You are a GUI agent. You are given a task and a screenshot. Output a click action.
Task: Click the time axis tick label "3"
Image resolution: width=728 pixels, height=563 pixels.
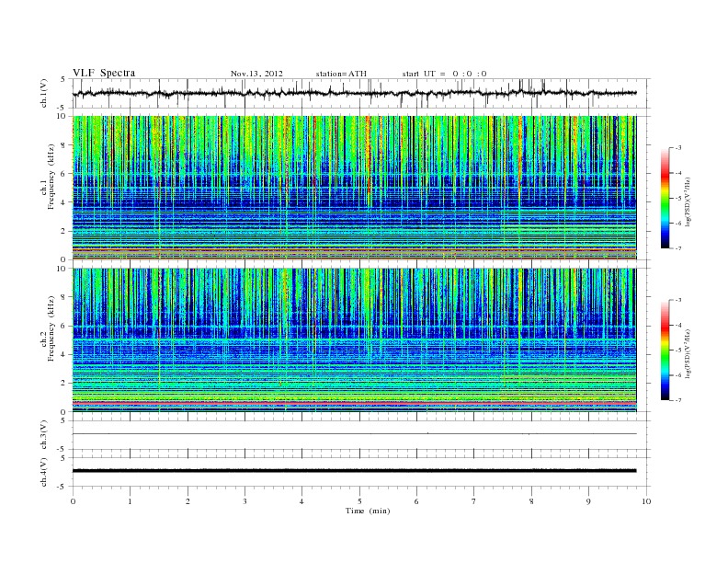click(x=245, y=501)
